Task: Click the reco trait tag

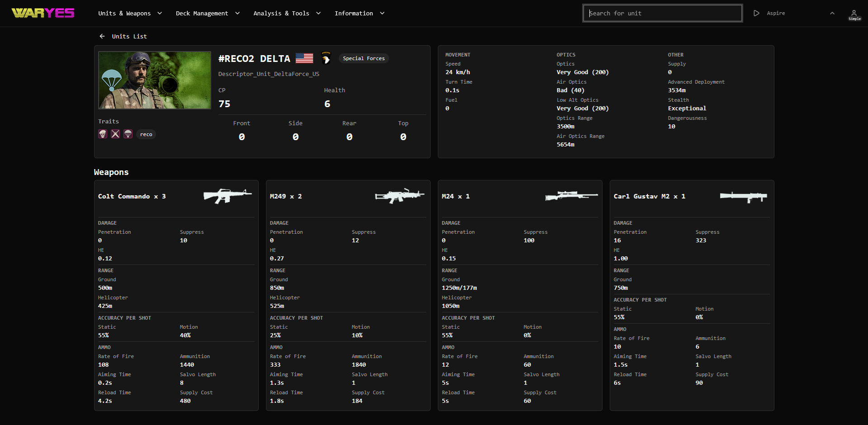Action: coord(146,134)
